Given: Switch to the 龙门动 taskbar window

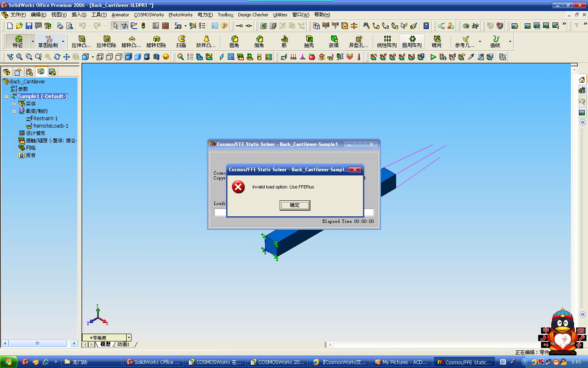Looking at the screenshot, I should [92, 362].
